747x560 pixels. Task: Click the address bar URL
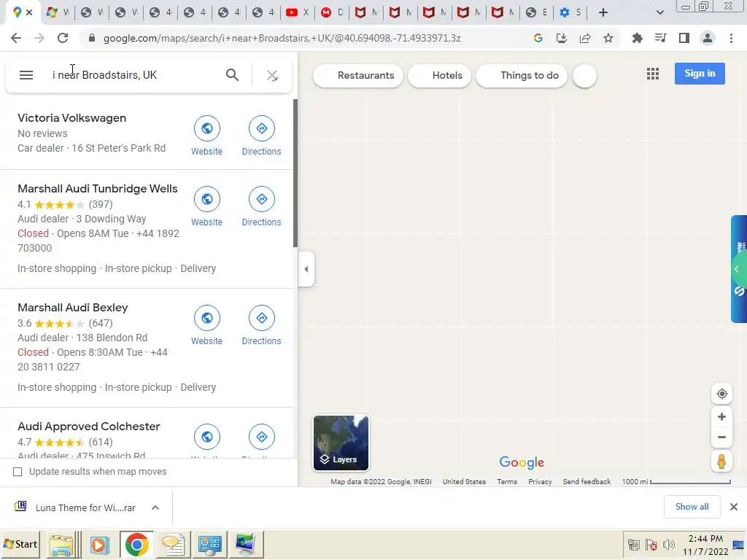point(282,38)
